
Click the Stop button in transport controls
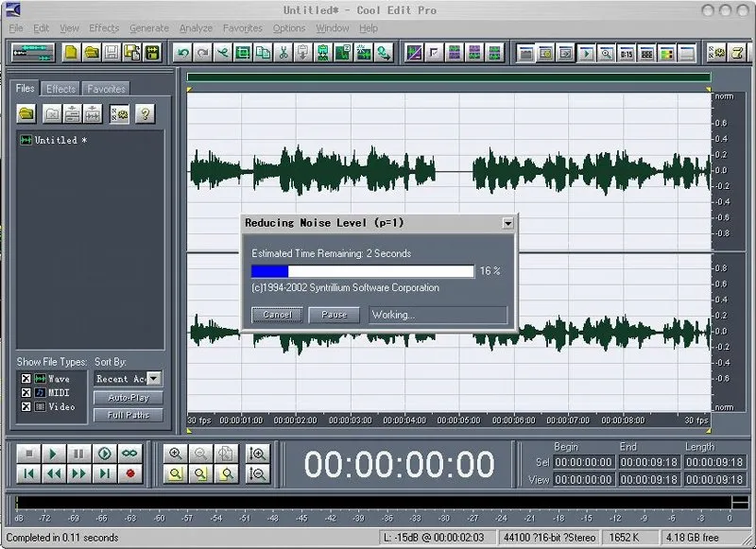(28, 454)
